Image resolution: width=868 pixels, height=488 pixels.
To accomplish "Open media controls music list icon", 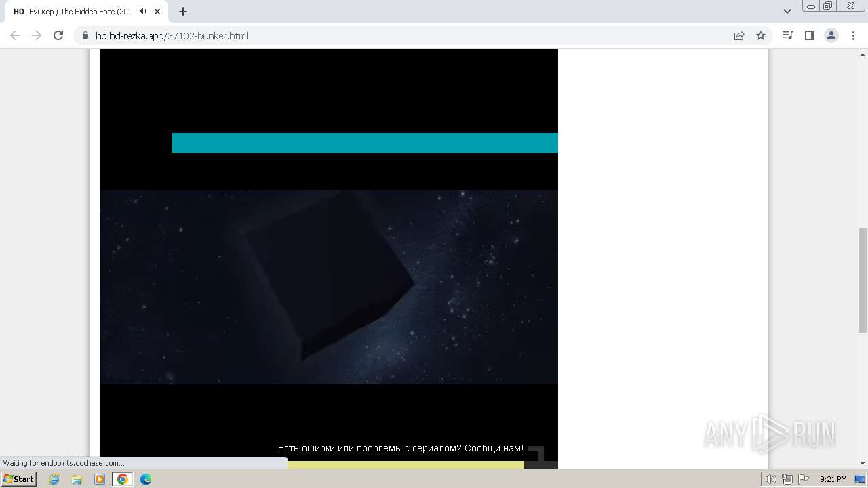I will 787,35.
